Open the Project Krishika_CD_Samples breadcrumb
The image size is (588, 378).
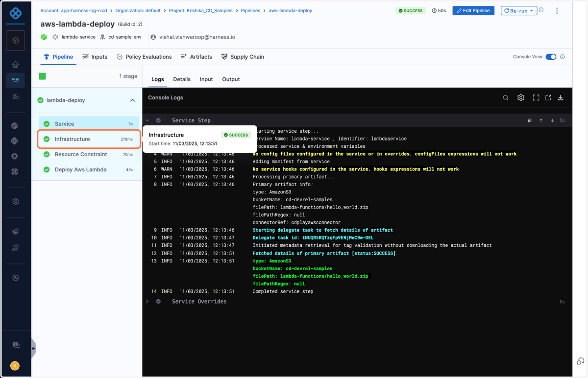click(x=201, y=10)
